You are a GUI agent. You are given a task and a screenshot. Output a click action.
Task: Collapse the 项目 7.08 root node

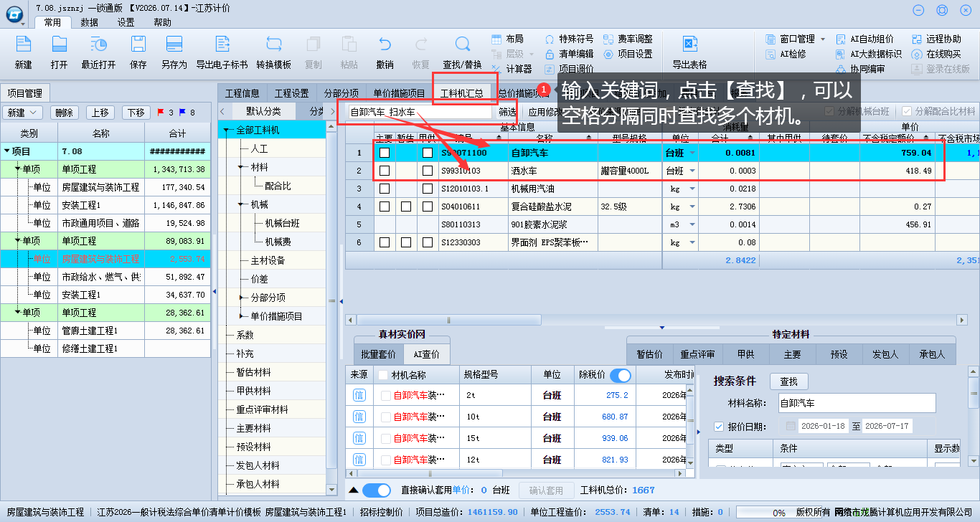tap(7, 151)
